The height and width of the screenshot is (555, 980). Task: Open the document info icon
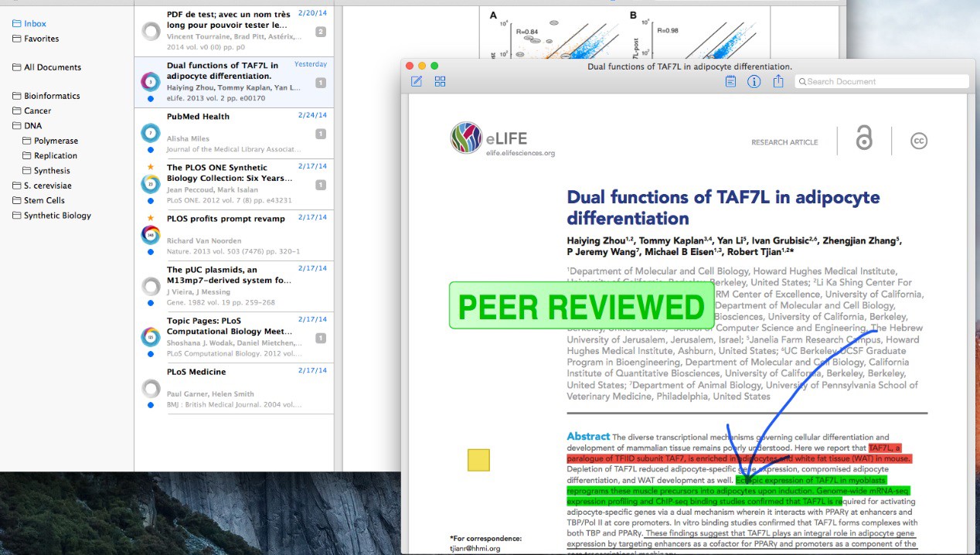(754, 81)
